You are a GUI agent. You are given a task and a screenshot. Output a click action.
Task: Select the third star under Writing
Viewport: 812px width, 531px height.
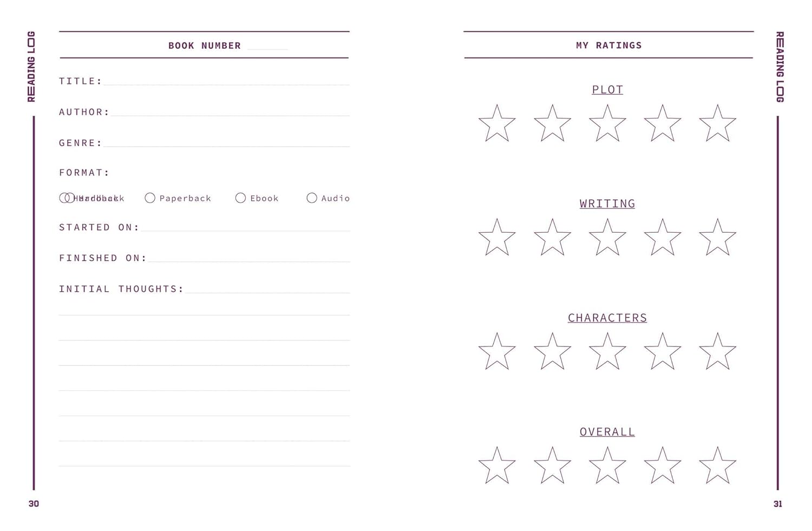(x=607, y=238)
